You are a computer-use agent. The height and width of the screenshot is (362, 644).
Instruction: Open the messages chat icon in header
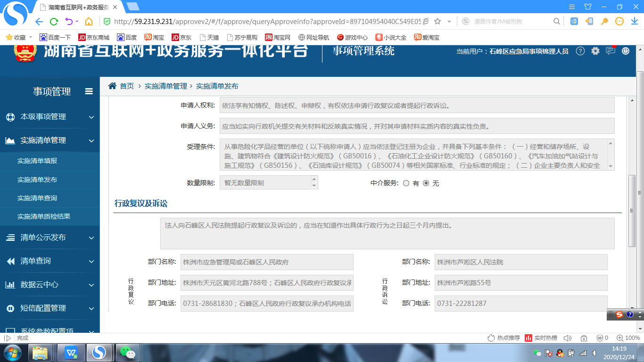611,51
